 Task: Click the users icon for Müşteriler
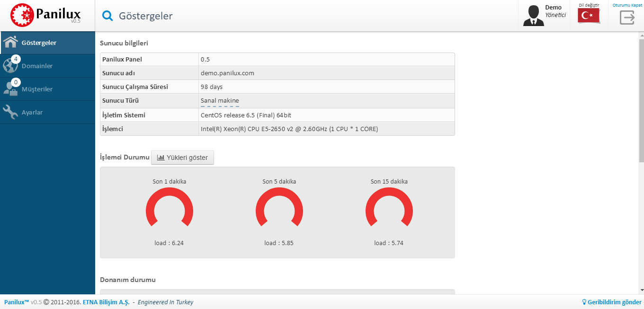click(10, 89)
